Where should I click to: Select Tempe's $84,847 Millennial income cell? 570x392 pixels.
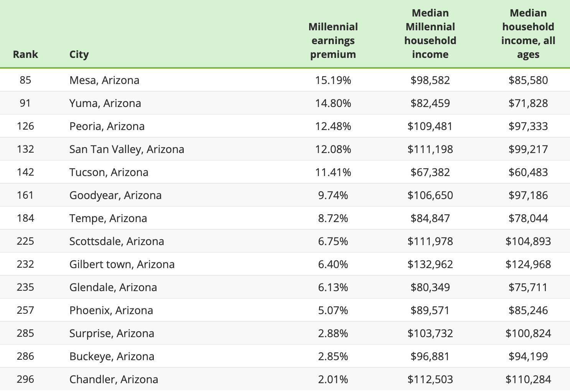click(430, 218)
